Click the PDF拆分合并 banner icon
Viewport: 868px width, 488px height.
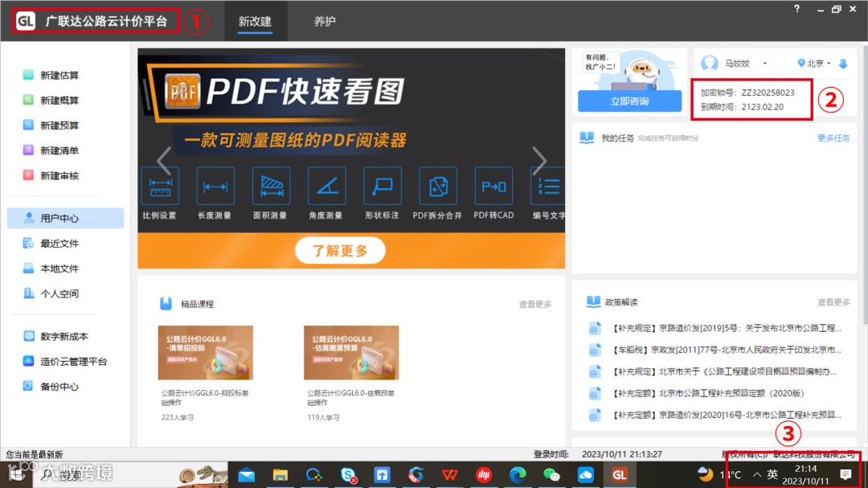(438, 187)
